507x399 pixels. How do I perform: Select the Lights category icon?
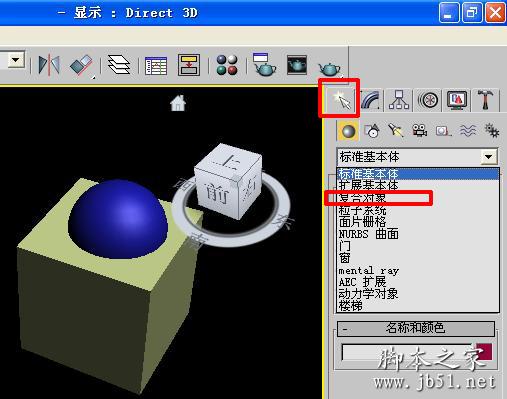[x=395, y=131]
